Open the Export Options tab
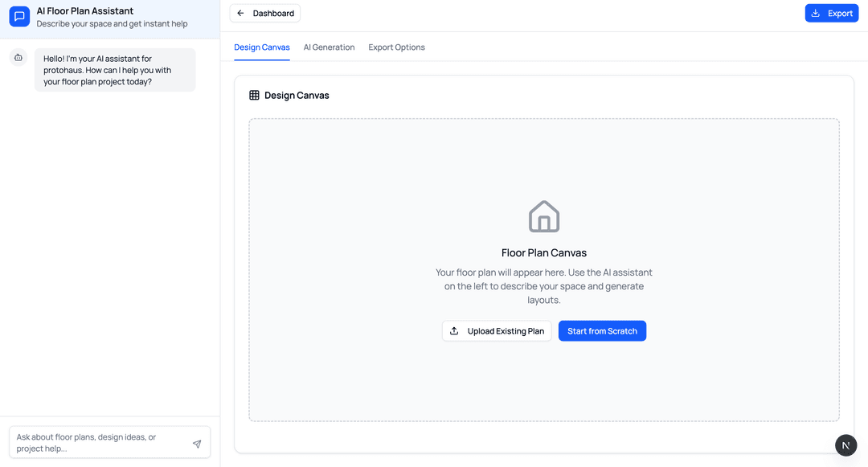The width and height of the screenshot is (868, 467). [396, 47]
